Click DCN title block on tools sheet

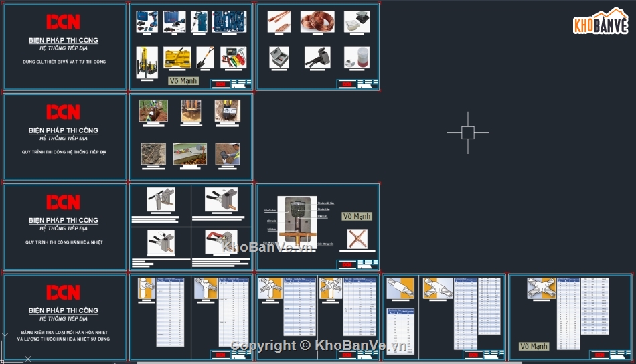pyautogui.click(x=231, y=84)
